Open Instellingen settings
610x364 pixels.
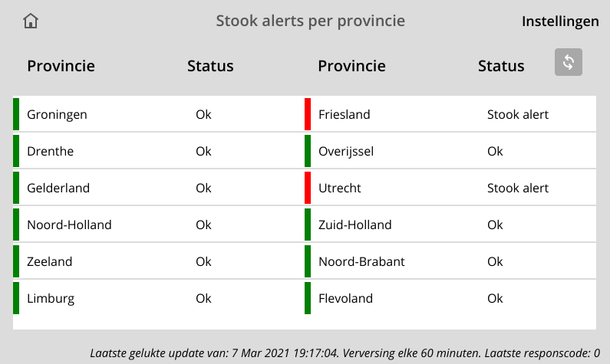click(560, 21)
